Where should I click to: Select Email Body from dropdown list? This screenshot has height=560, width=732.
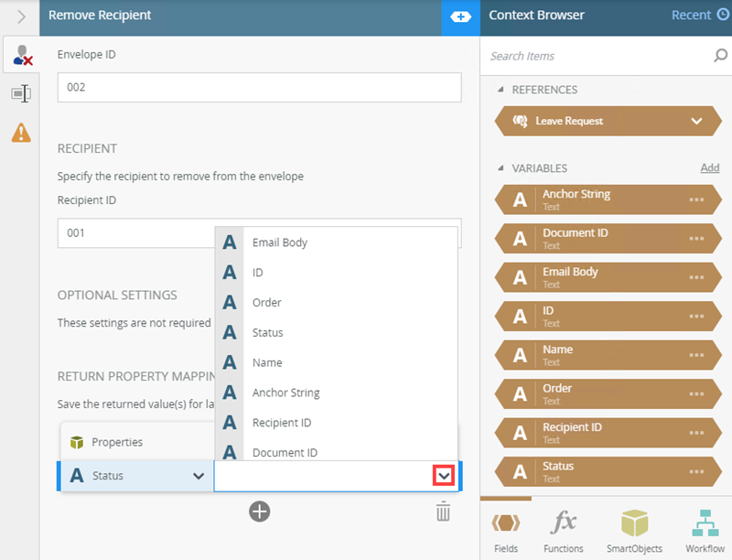click(x=279, y=242)
